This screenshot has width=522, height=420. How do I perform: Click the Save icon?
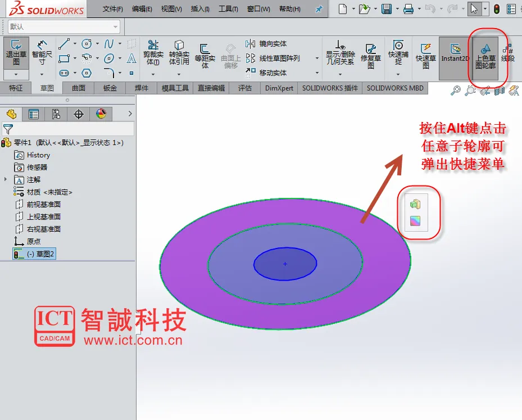tap(387, 9)
